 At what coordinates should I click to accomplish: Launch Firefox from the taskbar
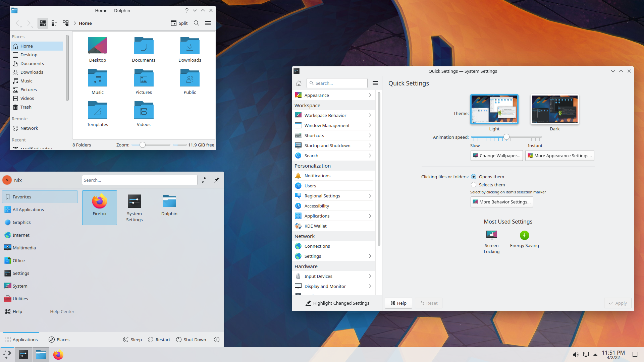pyautogui.click(x=58, y=355)
